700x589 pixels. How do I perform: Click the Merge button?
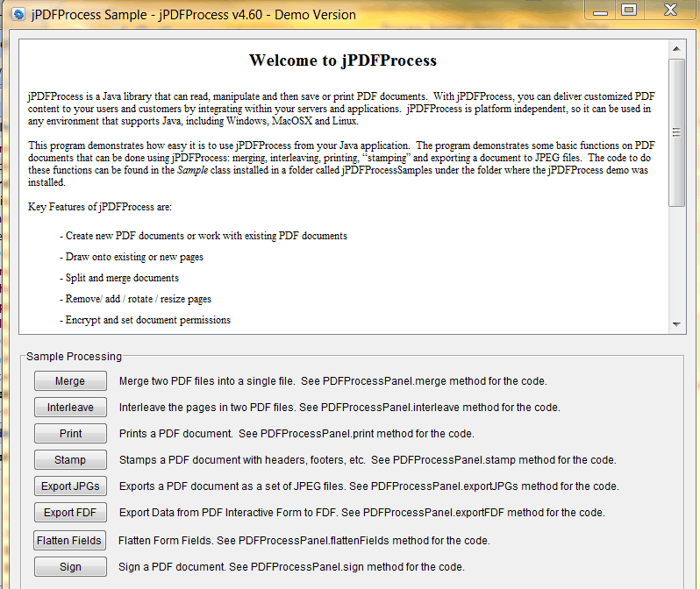click(x=70, y=381)
